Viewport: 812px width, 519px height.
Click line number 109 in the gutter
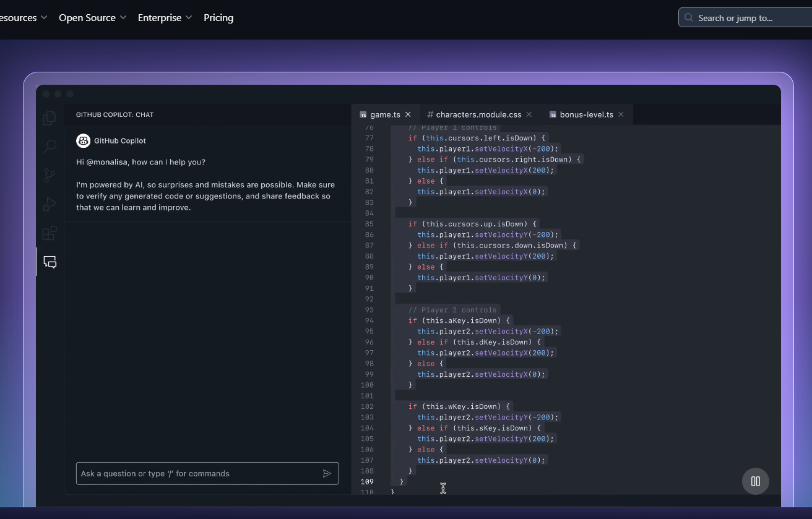click(367, 481)
